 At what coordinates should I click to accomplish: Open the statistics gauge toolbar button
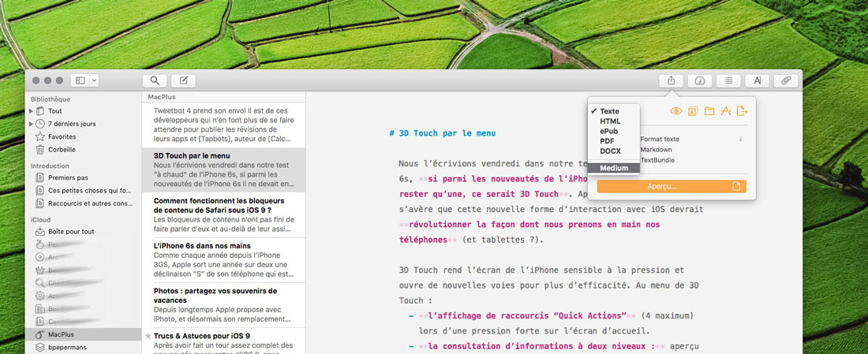point(700,80)
